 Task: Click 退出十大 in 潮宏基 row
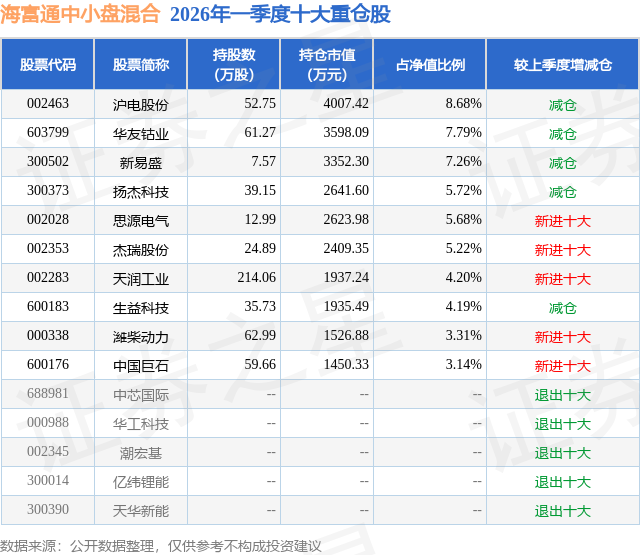point(563,453)
